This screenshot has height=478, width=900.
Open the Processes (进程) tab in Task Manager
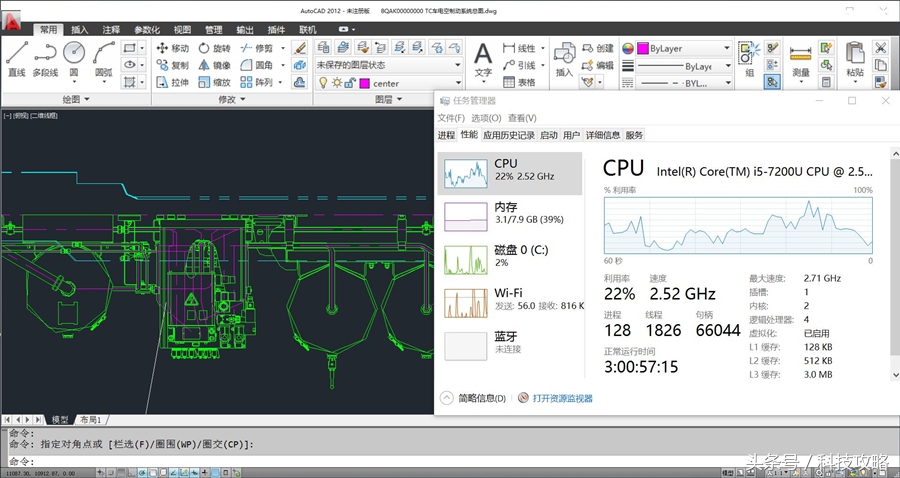pyautogui.click(x=446, y=135)
